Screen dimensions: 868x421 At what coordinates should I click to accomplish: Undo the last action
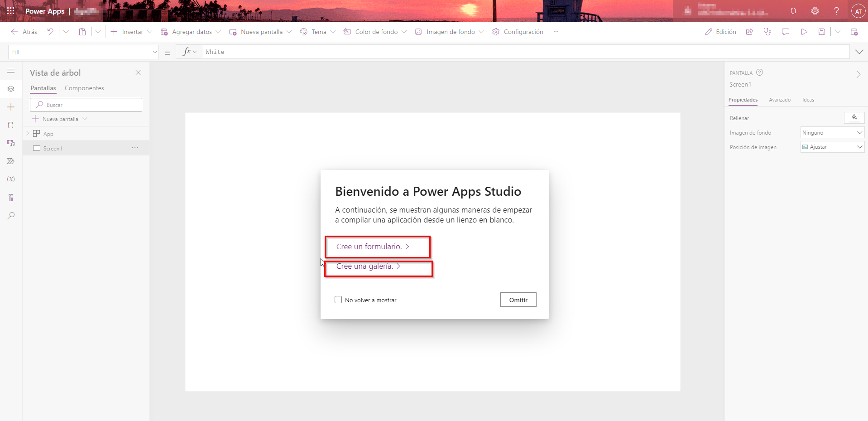(x=50, y=32)
